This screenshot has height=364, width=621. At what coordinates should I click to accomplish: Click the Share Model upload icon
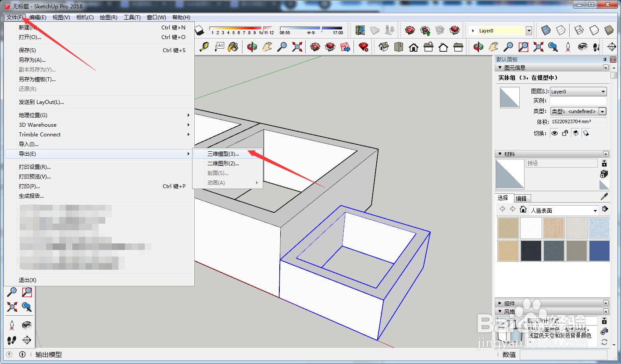pyautogui.click(x=425, y=30)
